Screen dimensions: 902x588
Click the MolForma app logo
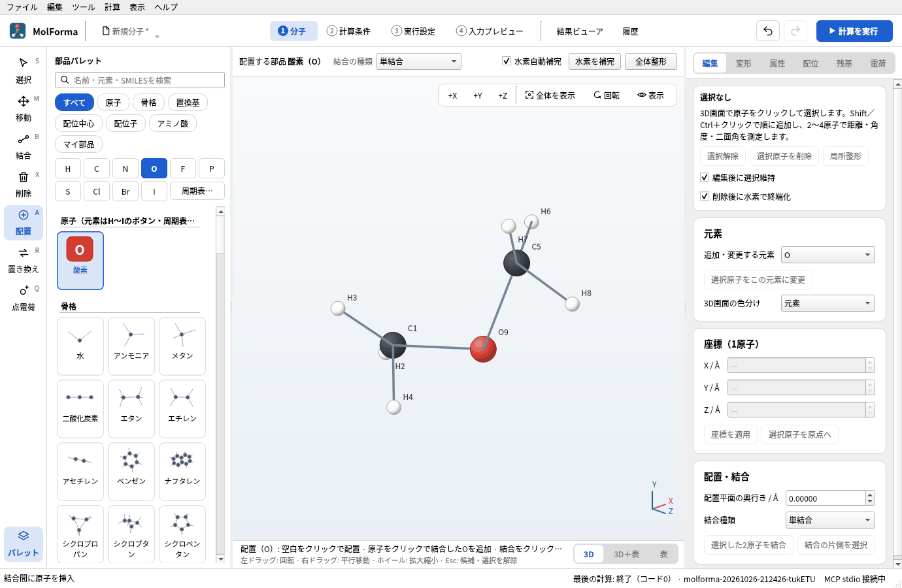[x=18, y=31]
